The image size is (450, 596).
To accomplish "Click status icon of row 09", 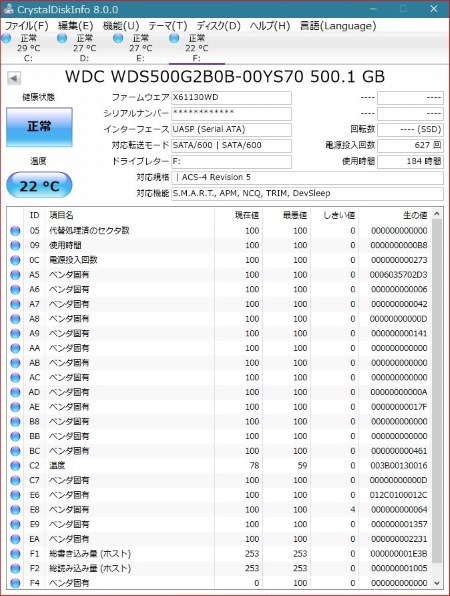I will coord(15,246).
